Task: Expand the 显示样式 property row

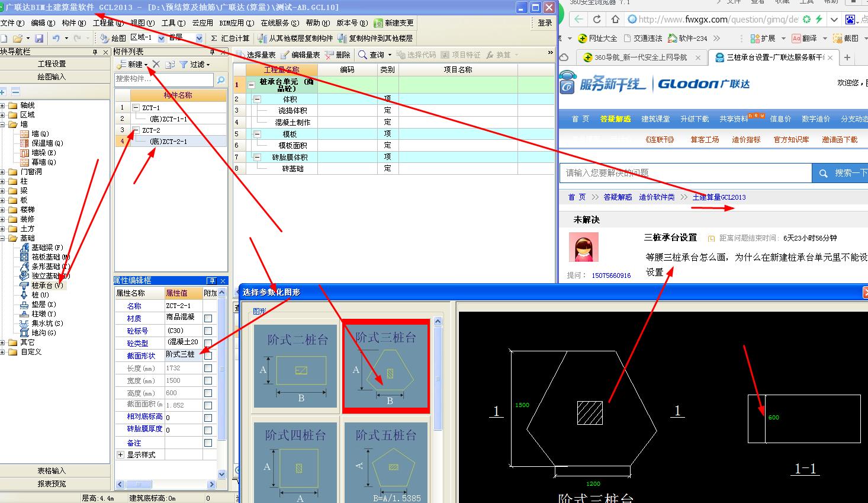Action: click(x=121, y=455)
